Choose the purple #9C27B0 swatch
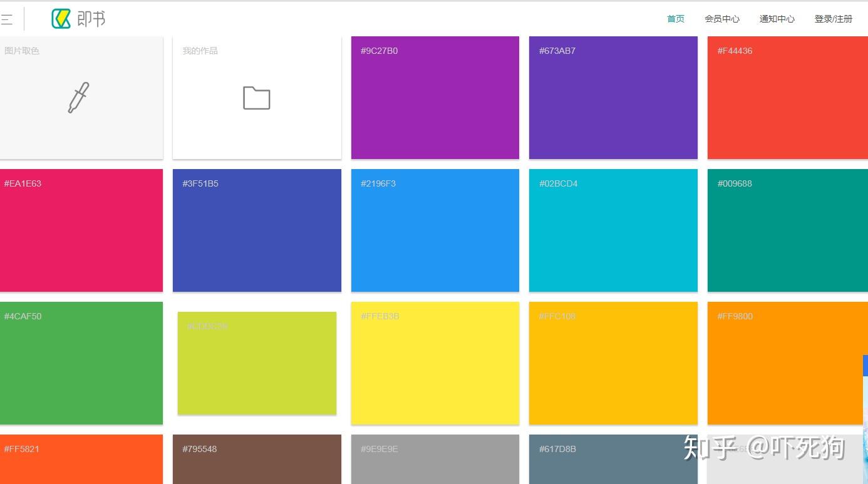 point(435,98)
